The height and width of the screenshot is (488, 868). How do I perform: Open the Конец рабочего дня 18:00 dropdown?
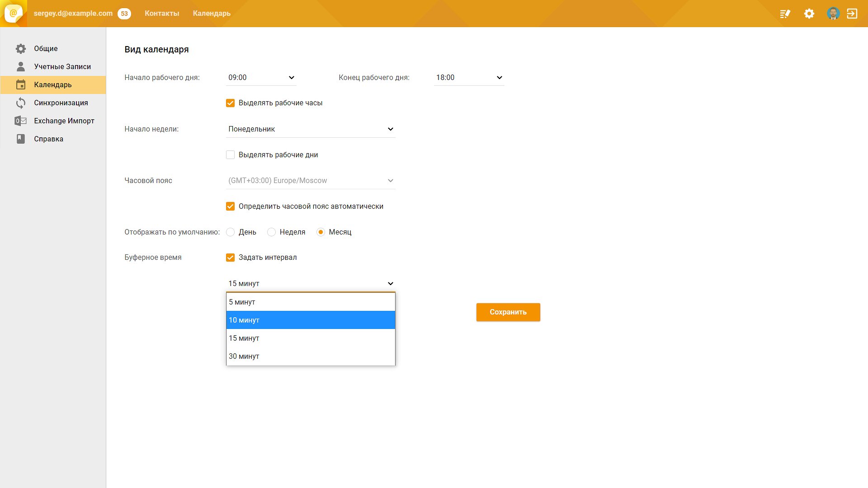(469, 78)
